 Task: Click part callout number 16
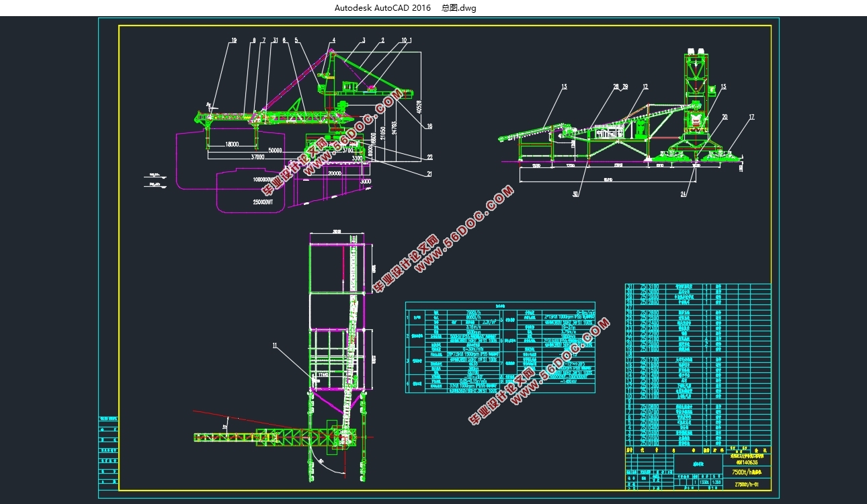(x=429, y=126)
